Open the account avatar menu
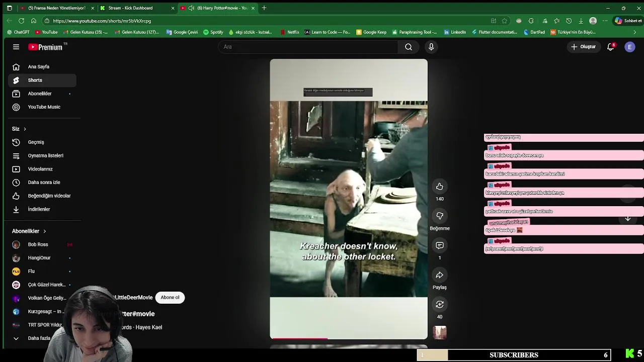Image resolution: width=644 pixels, height=362 pixels. [629, 47]
